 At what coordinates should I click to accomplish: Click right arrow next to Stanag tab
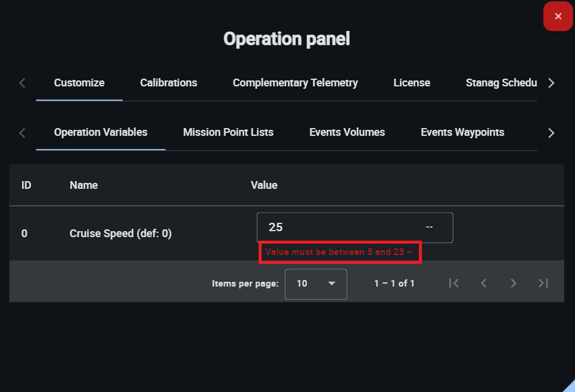(x=551, y=83)
